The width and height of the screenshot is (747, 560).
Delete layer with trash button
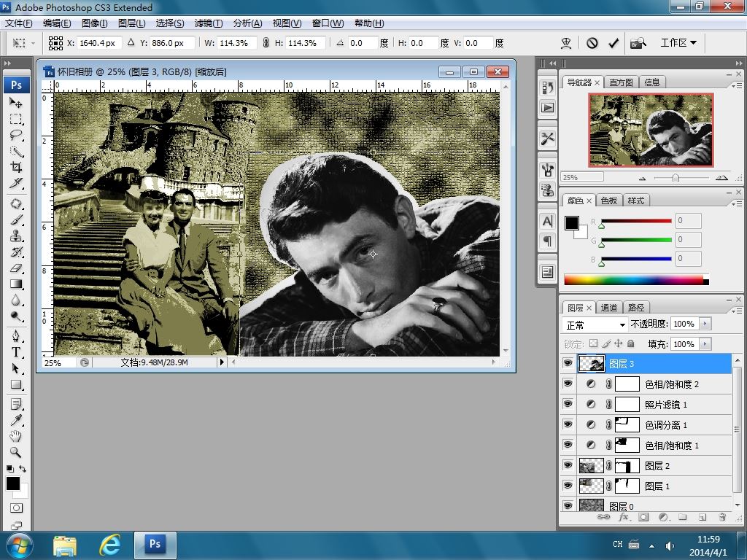[722, 517]
